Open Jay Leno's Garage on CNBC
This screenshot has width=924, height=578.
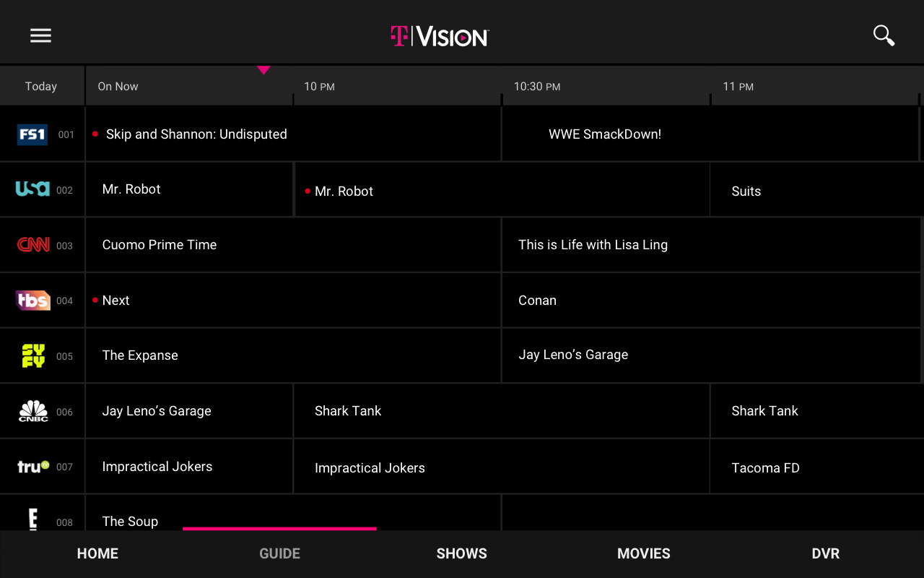click(189, 411)
